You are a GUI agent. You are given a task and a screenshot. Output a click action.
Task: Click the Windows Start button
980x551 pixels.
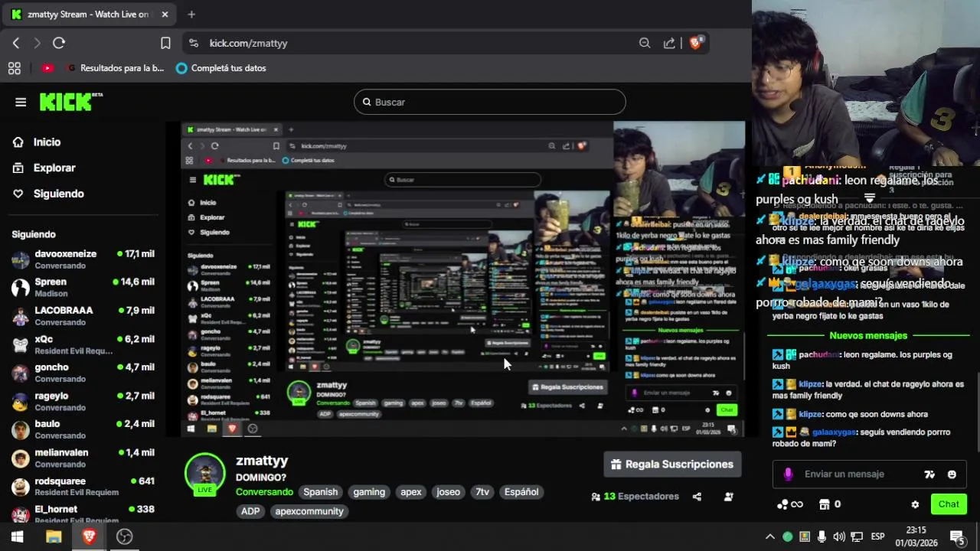(x=17, y=536)
